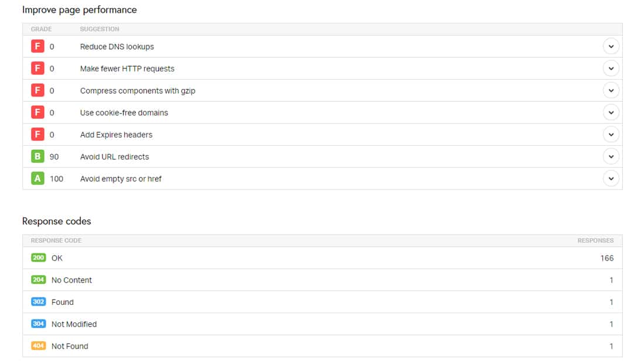Select the B grade badge next to Avoid URL redirects
This screenshot has height=364, width=644.
36,156
